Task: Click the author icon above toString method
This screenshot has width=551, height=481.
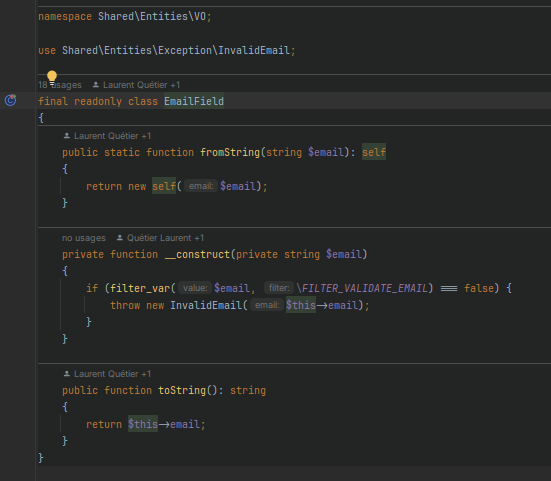Action: (67, 374)
